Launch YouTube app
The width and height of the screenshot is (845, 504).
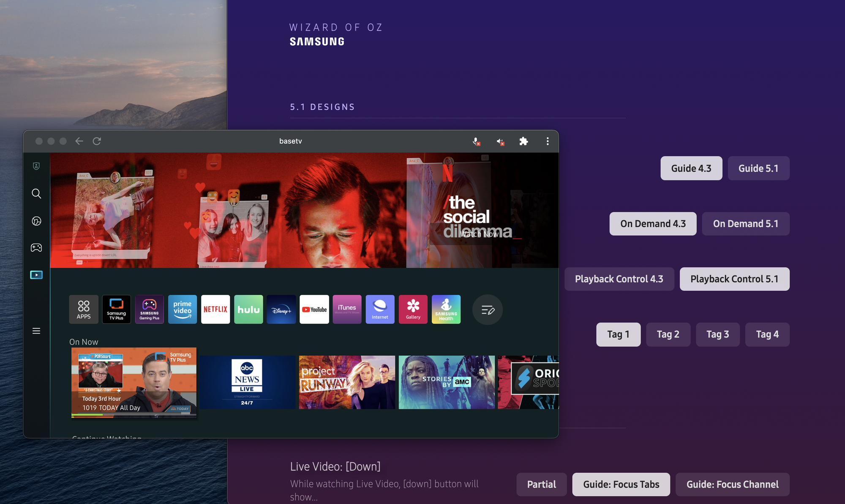(x=314, y=309)
